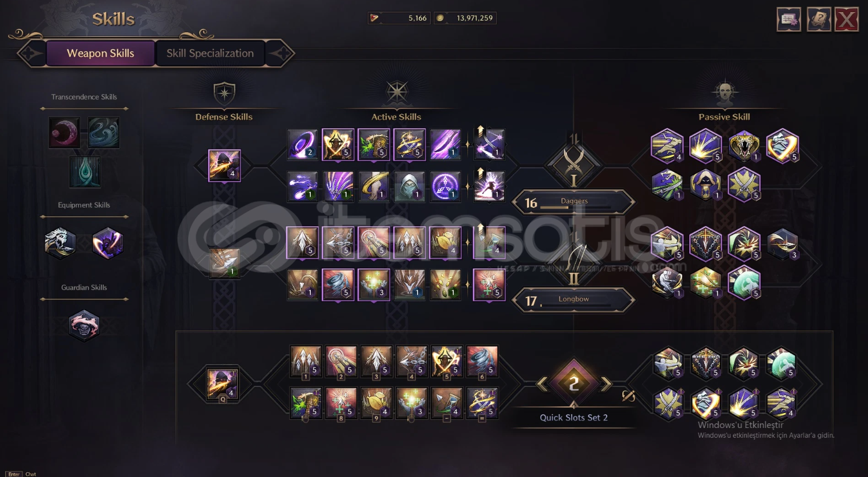Image resolution: width=868 pixels, height=477 pixels.
Task: Click the teal water drop Transcendence skill
Action: pos(85,171)
